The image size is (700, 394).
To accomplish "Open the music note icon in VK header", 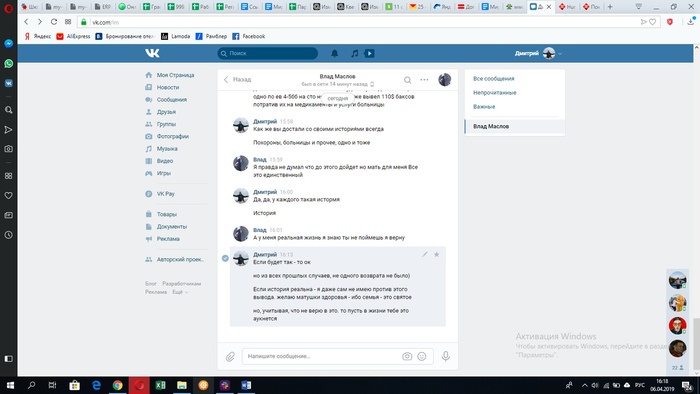I will coord(354,53).
